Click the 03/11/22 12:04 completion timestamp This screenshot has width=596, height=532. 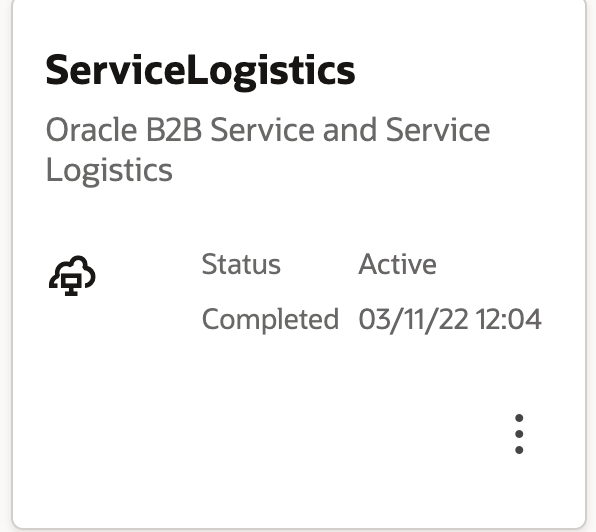pyautogui.click(x=450, y=319)
